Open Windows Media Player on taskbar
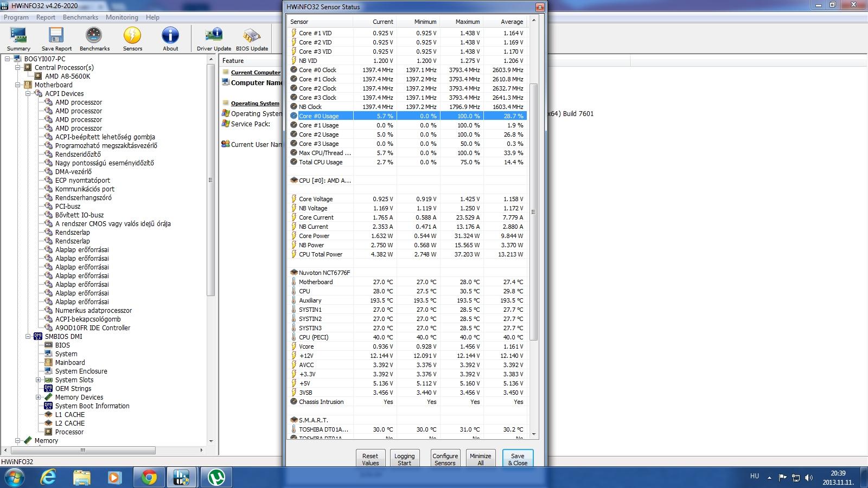Viewport: 868px width, 488px height. pos(114,477)
